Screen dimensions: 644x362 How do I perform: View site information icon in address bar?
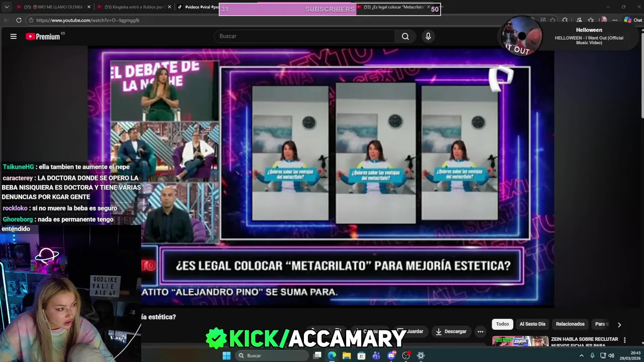pyautogui.click(x=31, y=20)
